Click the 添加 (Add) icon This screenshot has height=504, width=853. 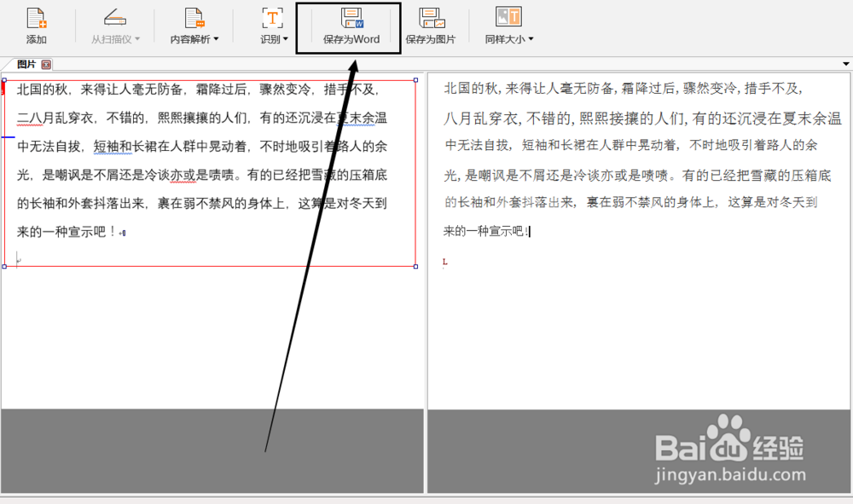tap(36, 19)
